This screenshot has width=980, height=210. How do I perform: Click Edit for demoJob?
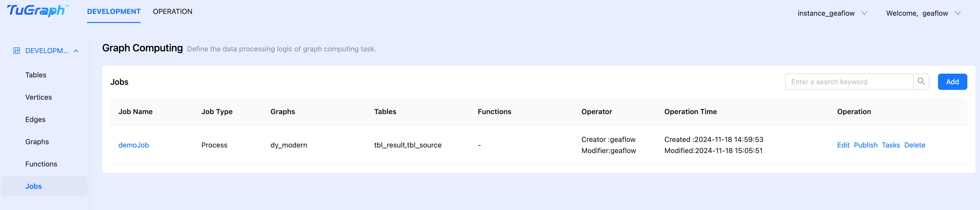843,145
